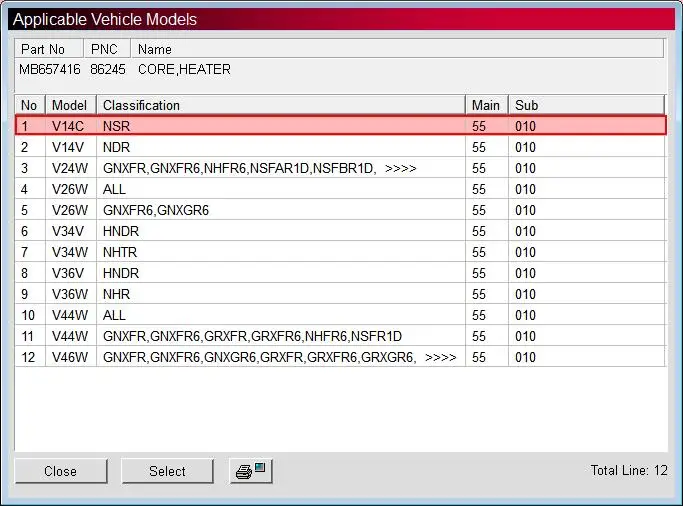Click the Main column header
The width and height of the screenshot is (683, 506).
(x=487, y=105)
